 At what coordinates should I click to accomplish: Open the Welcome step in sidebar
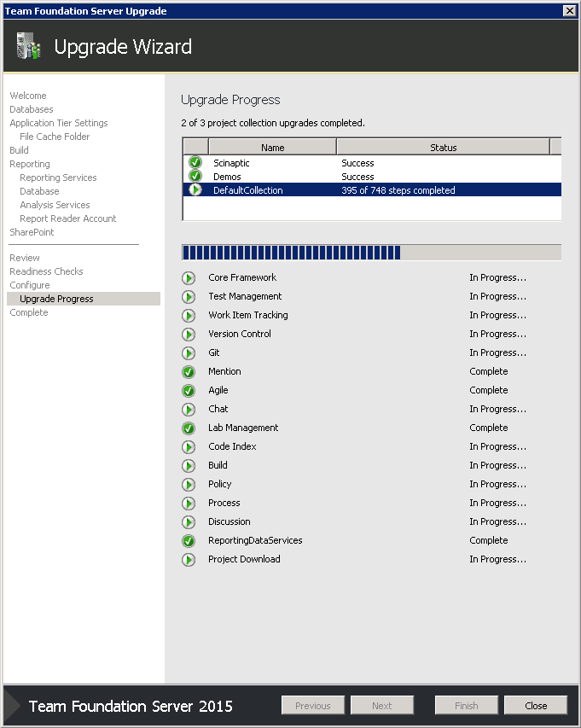pyautogui.click(x=28, y=96)
